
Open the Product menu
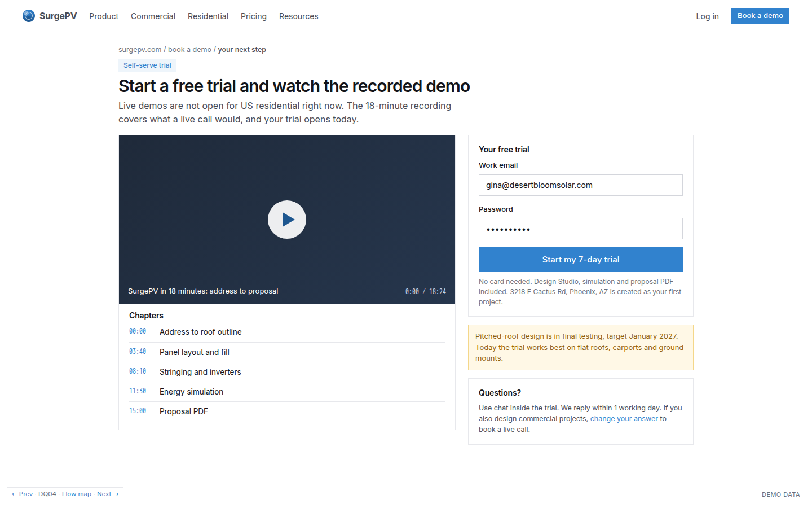click(x=104, y=16)
